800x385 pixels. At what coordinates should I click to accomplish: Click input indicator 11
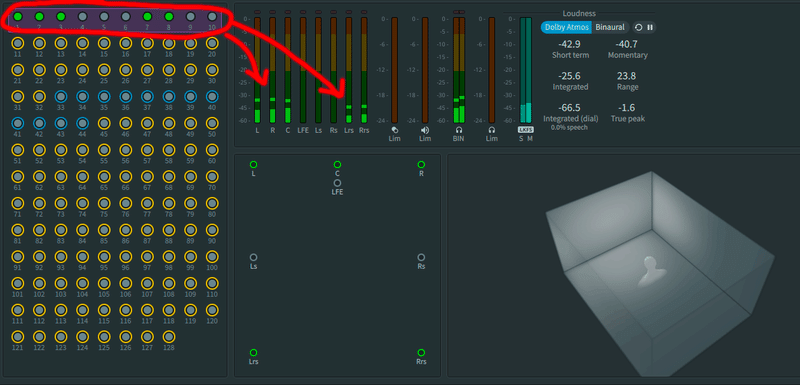[18, 43]
